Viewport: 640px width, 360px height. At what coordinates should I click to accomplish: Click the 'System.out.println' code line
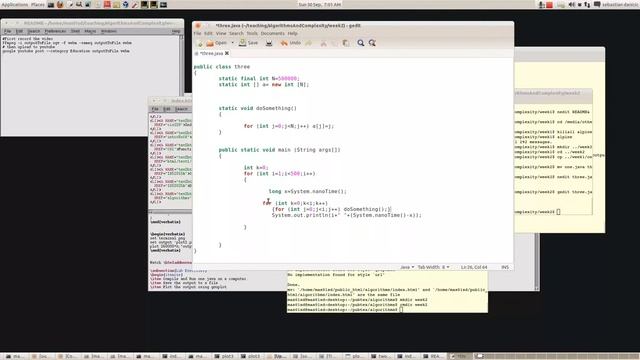[x=347, y=215]
